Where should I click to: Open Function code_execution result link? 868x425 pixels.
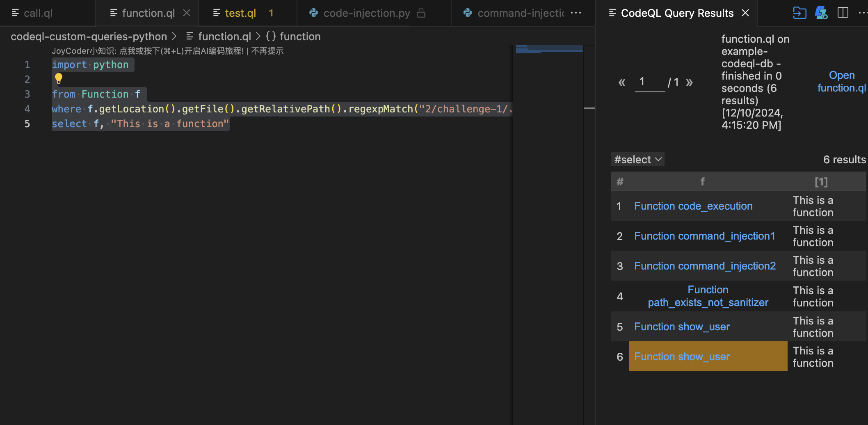[x=693, y=206]
